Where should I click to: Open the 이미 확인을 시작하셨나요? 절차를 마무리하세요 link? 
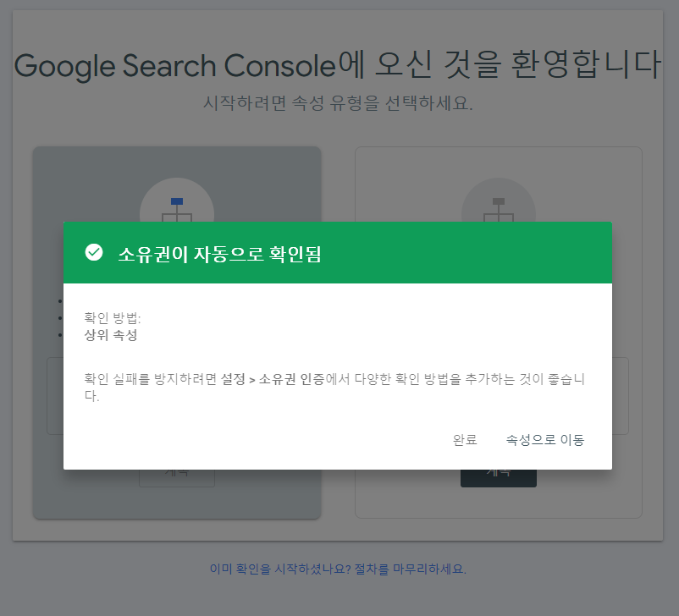338,569
